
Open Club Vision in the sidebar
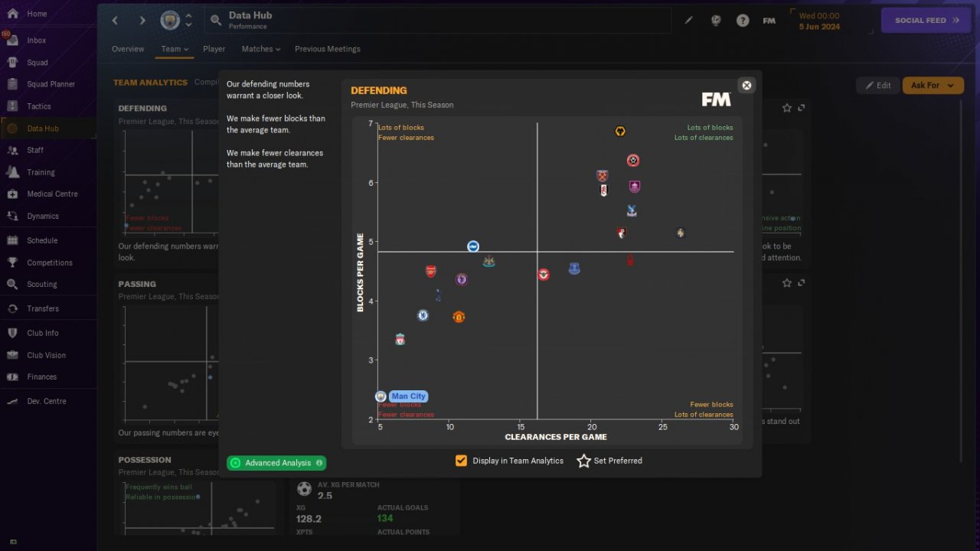point(47,355)
